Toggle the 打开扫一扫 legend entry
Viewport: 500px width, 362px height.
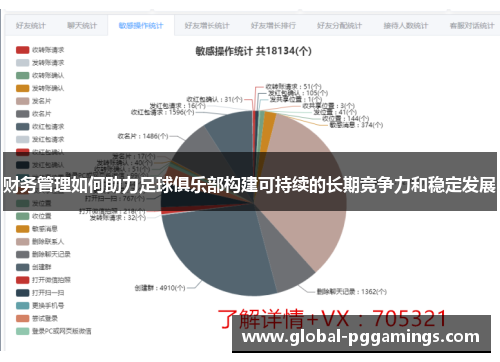[x=40, y=293]
